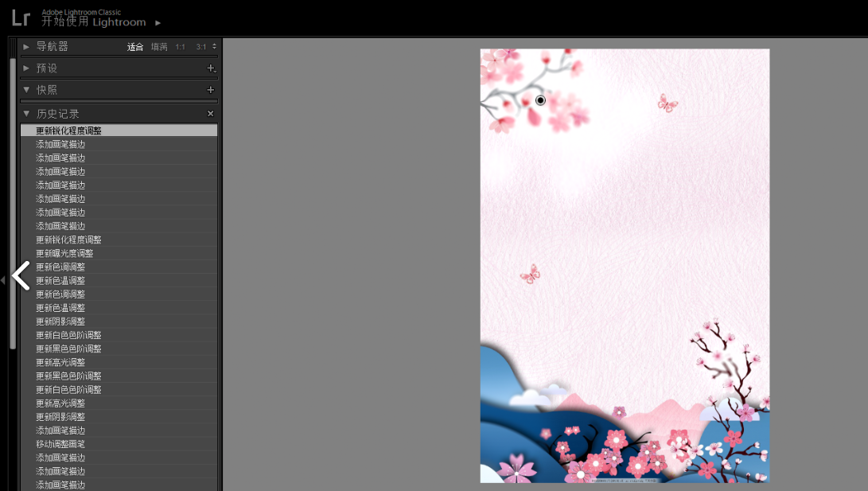This screenshot has width=868, height=491.
Task: Select the 移动调整画笔 history step
Action: point(60,444)
